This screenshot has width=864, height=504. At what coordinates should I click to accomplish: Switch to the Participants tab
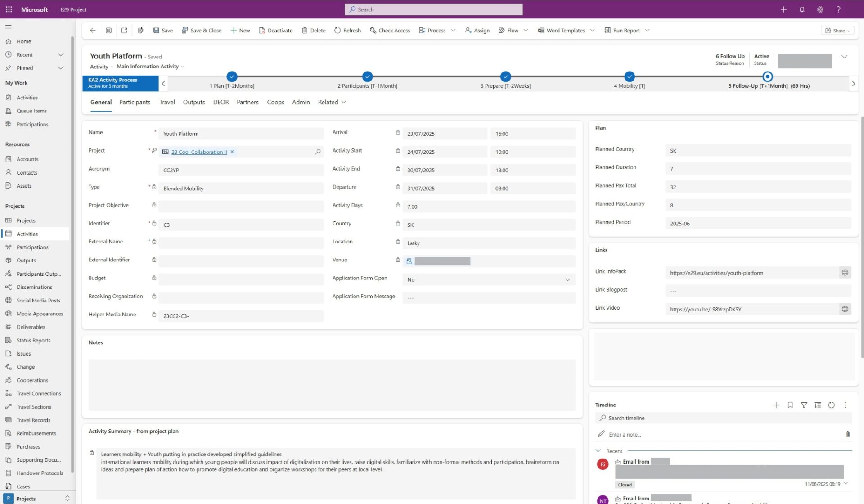coord(135,102)
